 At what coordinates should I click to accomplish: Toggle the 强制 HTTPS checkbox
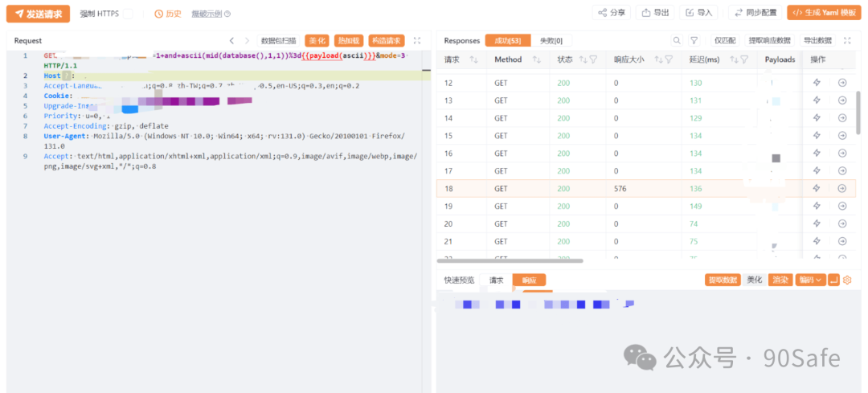[x=128, y=14]
